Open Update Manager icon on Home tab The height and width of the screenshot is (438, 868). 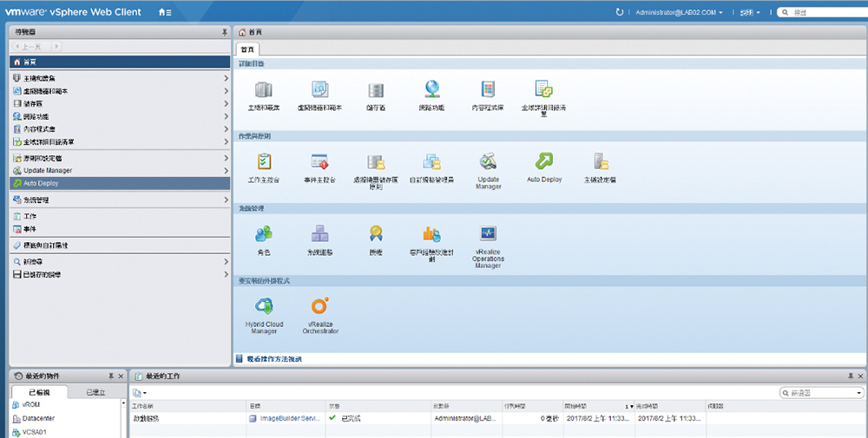point(488,161)
